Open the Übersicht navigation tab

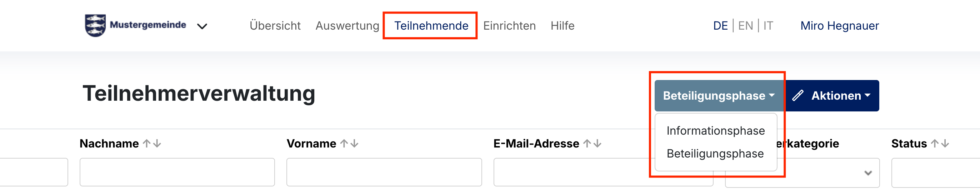click(275, 26)
